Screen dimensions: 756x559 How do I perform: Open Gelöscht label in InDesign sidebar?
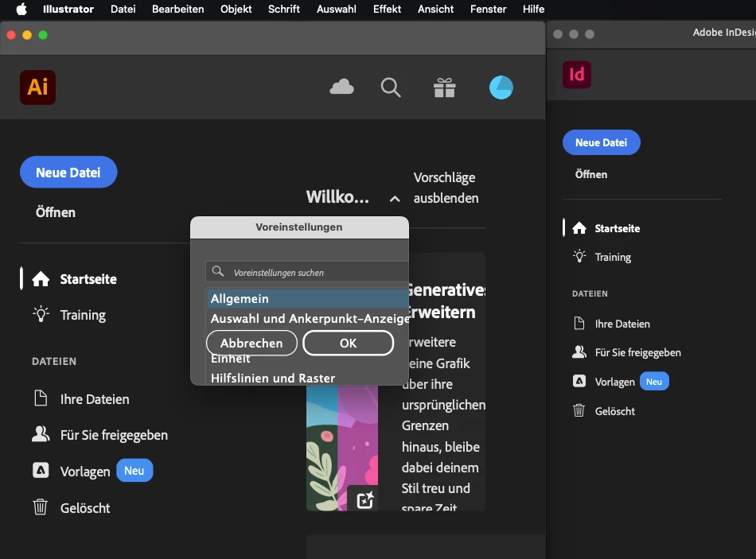pos(614,411)
